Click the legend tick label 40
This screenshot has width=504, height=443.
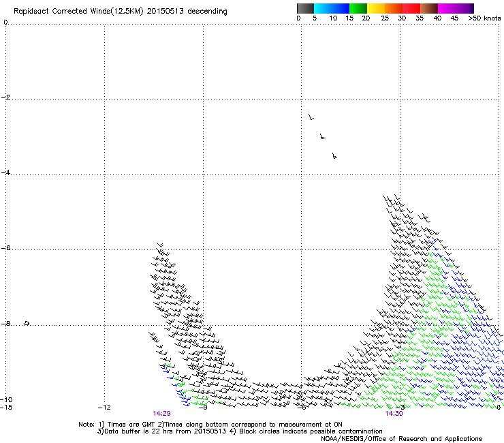(x=437, y=18)
